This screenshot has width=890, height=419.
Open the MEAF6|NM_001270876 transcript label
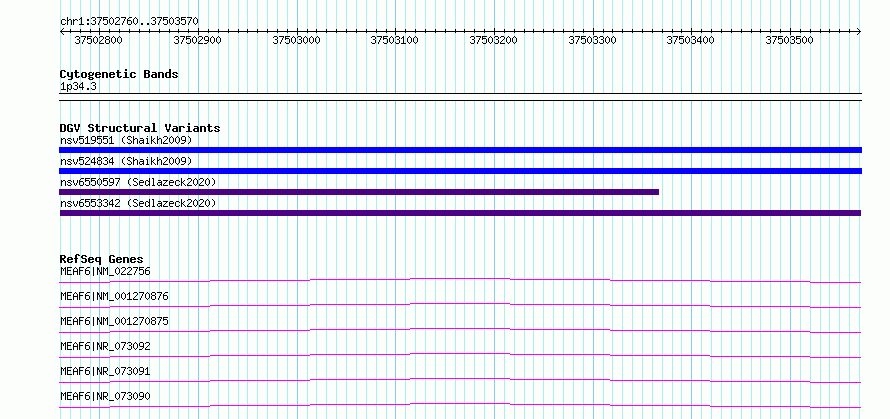pos(114,296)
